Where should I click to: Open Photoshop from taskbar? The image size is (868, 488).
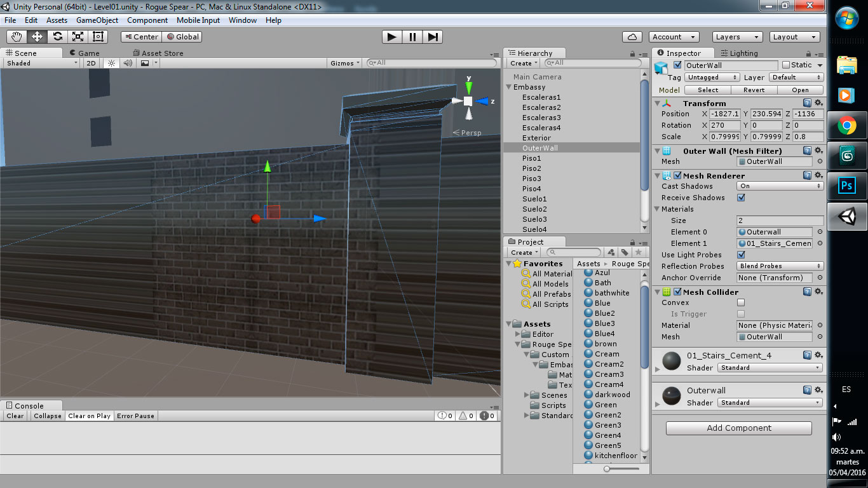tap(846, 185)
